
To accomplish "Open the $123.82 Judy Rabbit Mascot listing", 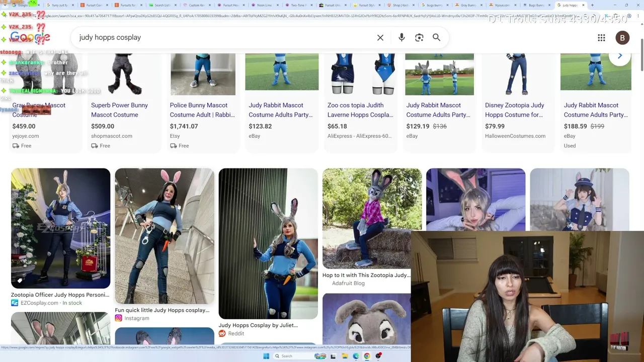I will [281, 110].
